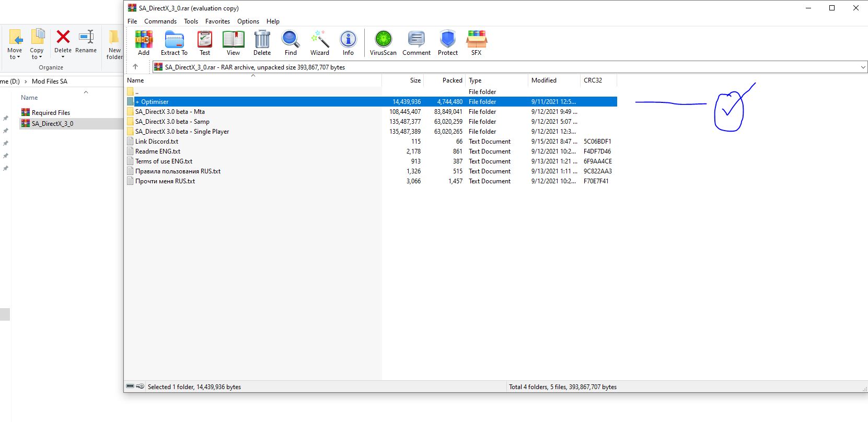The image size is (868, 422).
Task: Click the Add toolbar icon in WinRAR
Action: pyautogui.click(x=144, y=43)
